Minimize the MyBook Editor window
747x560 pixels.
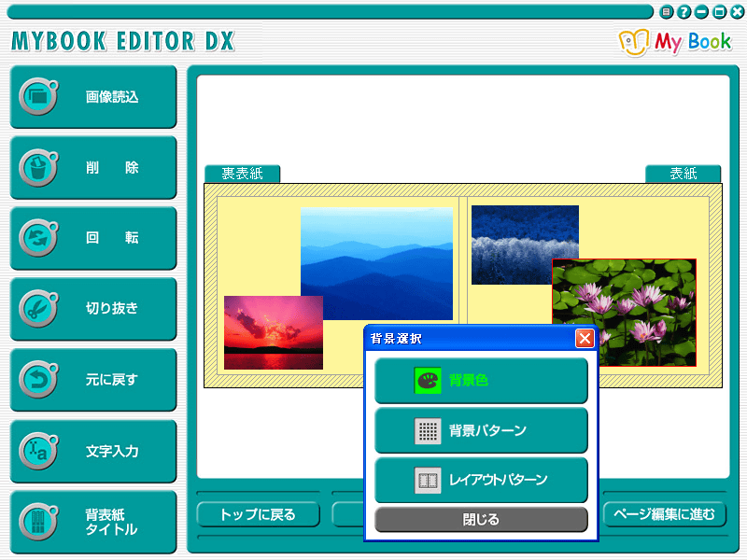pos(701,12)
